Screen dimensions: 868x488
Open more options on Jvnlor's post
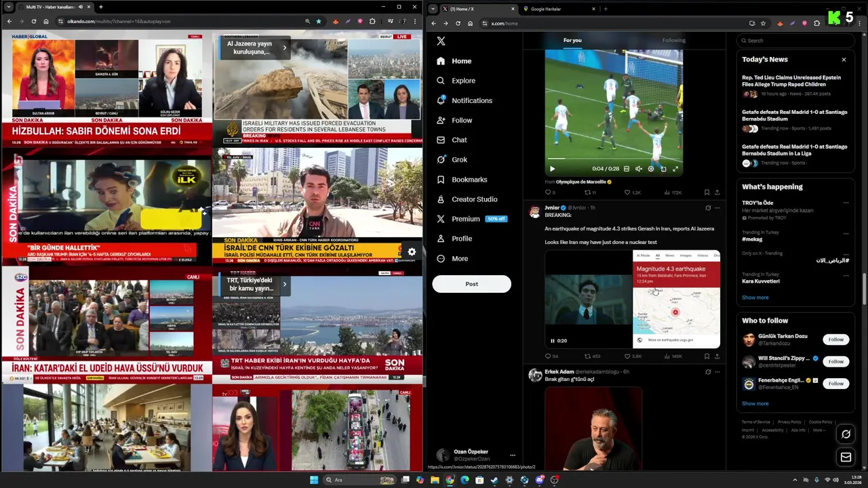(x=717, y=208)
